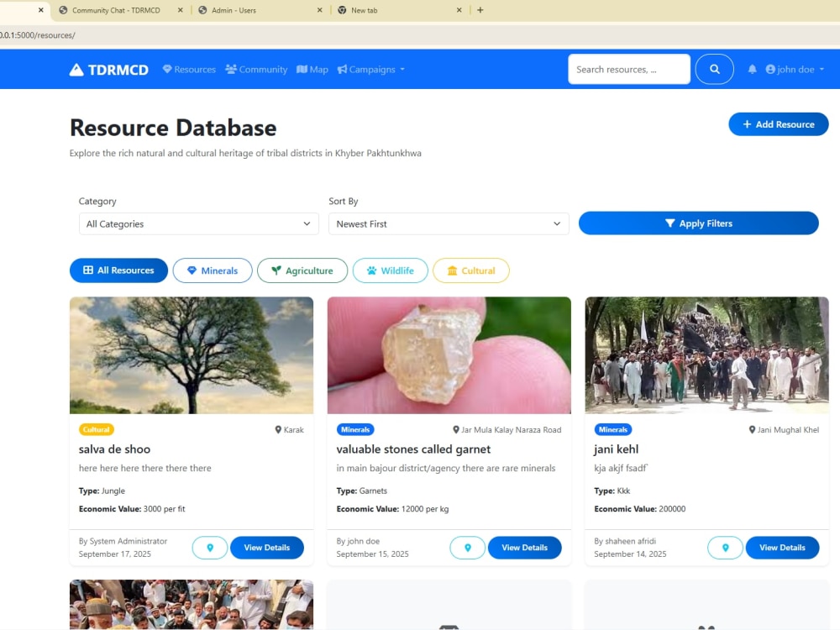Click View Details on jani kehl card
This screenshot has width=840, height=630.
click(782, 548)
